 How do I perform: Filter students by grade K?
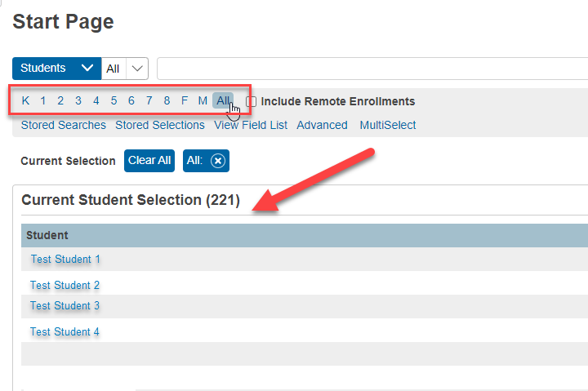(25, 101)
